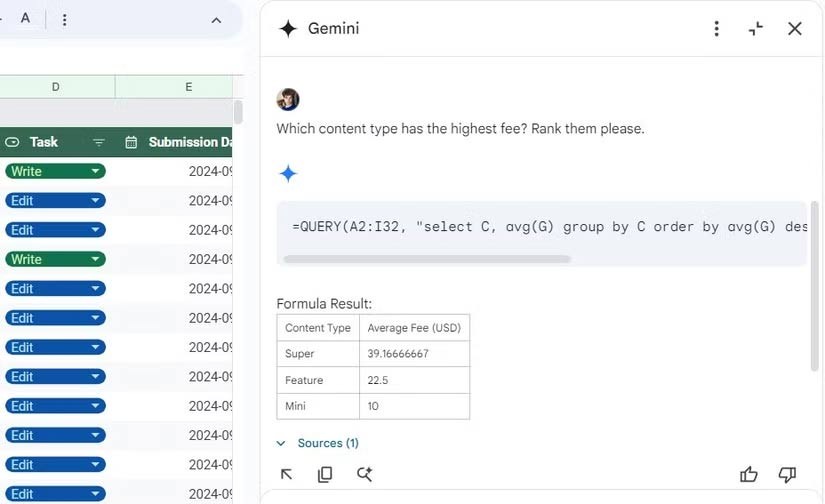Hide the toolbar with the up chevron

click(216, 20)
